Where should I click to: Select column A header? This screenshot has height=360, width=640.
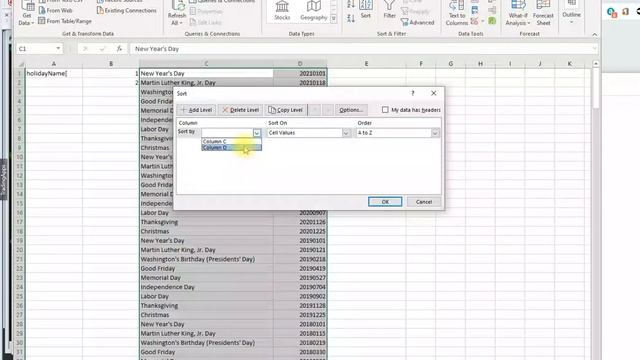pyautogui.click(x=53, y=64)
